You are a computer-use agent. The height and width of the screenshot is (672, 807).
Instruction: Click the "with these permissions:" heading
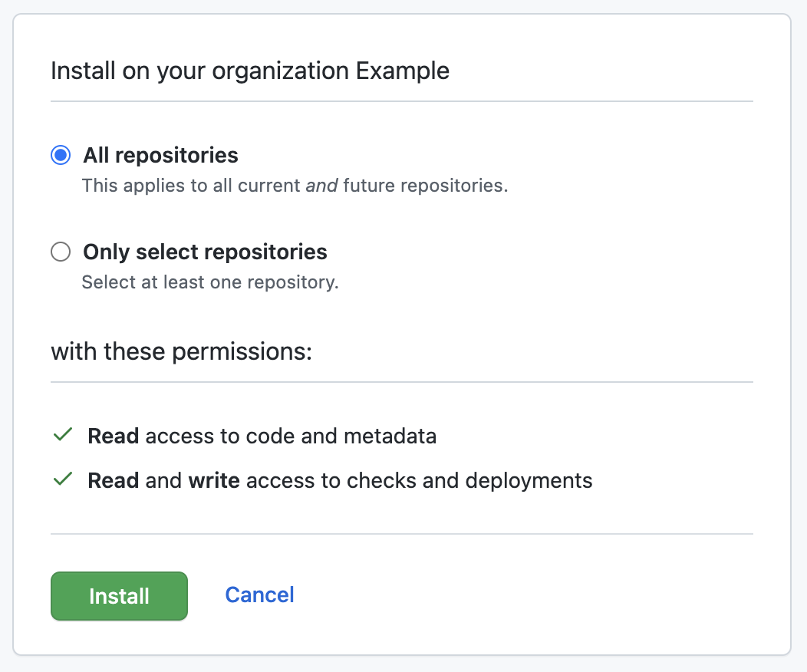tap(181, 352)
